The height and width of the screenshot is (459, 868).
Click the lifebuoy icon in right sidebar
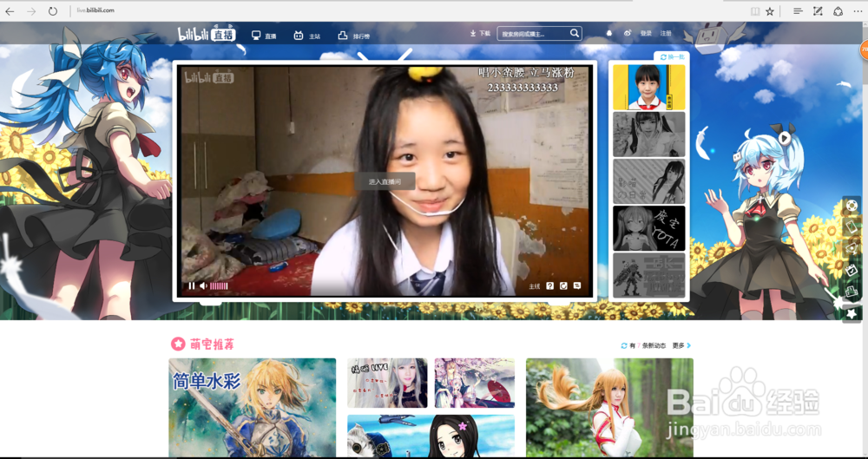point(852,206)
